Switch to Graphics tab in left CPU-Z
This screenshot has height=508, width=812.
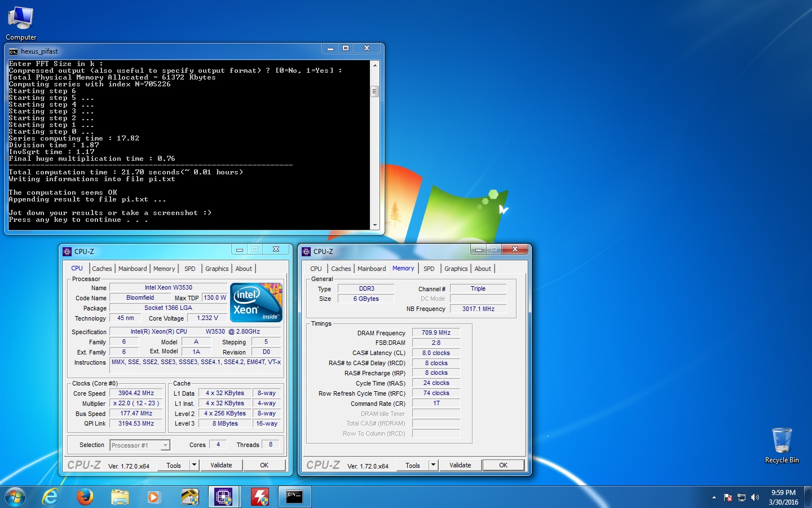pyautogui.click(x=217, y=269)
